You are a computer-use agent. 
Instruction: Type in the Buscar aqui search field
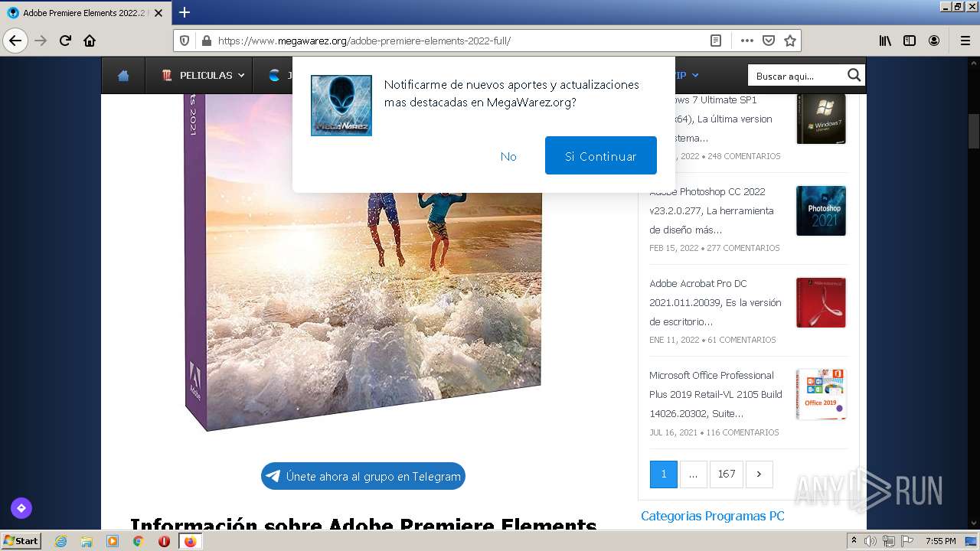(795, 75)
